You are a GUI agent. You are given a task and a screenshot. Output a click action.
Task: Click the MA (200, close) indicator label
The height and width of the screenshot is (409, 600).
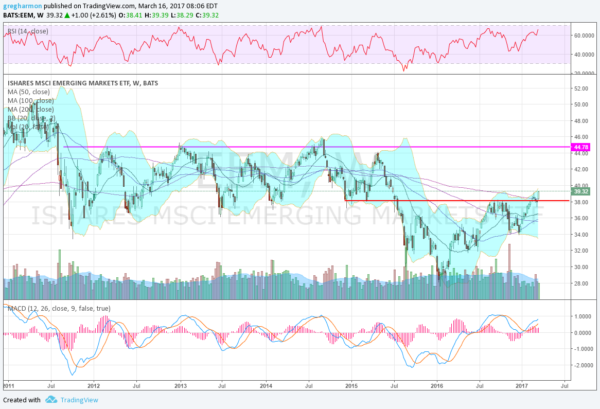[x=31, y=109]
